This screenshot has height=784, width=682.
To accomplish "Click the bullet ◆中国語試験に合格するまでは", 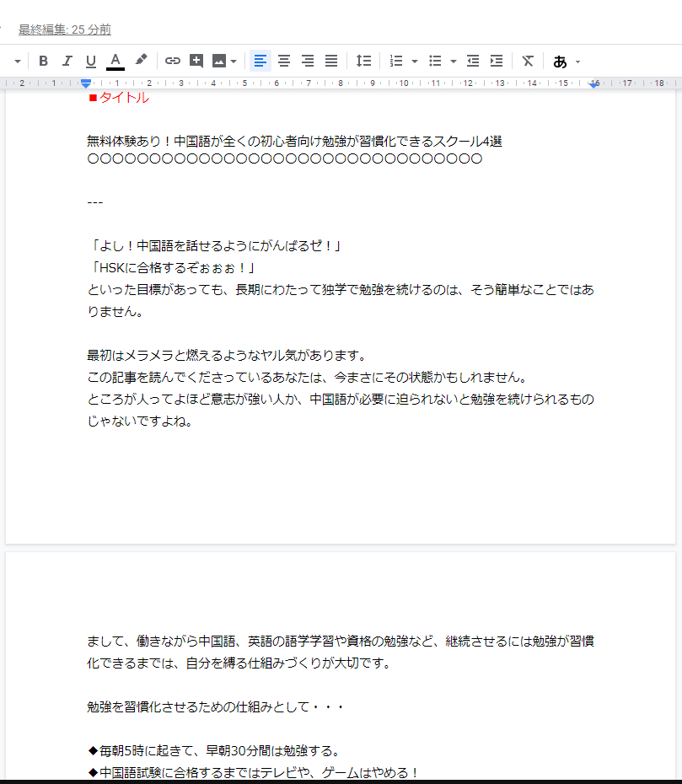I will (253, 772).
